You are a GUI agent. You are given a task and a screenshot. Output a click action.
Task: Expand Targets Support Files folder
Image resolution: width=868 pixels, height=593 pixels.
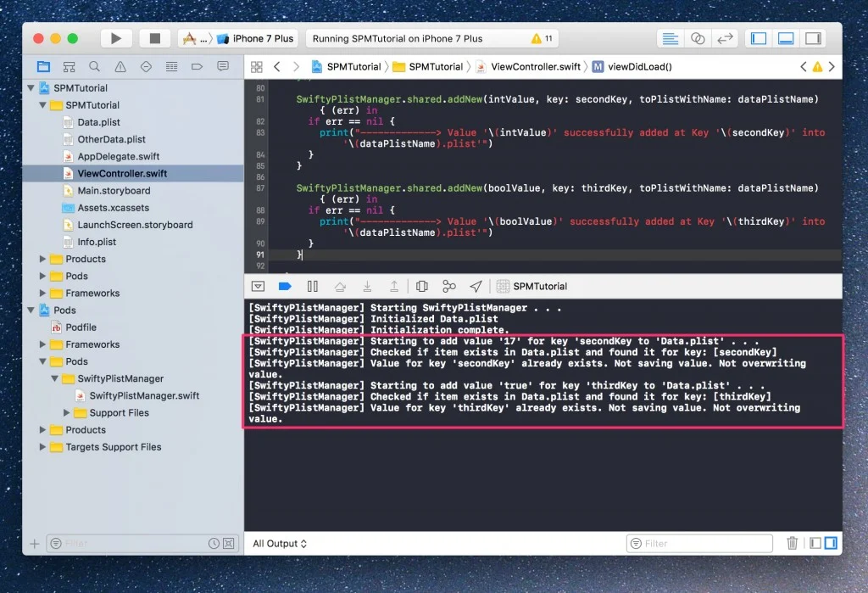coord(42,447)
